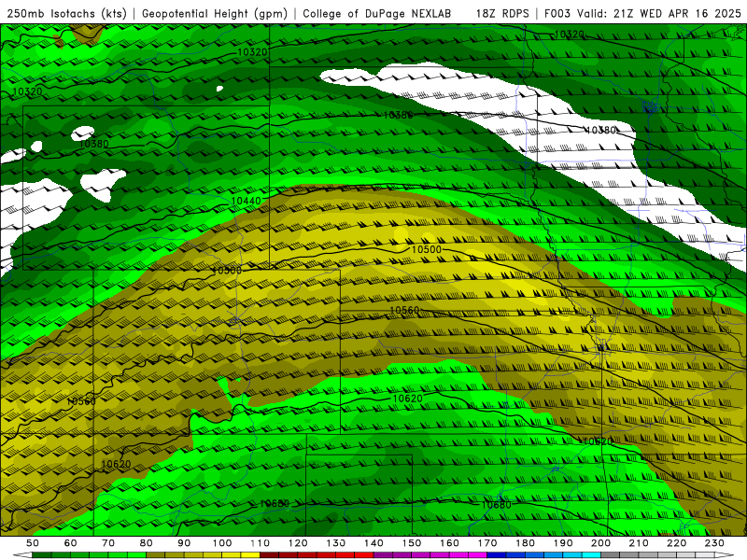
Task: Click 'College of DuPage NEXLAB' in header
Action: tap(377, 13)
